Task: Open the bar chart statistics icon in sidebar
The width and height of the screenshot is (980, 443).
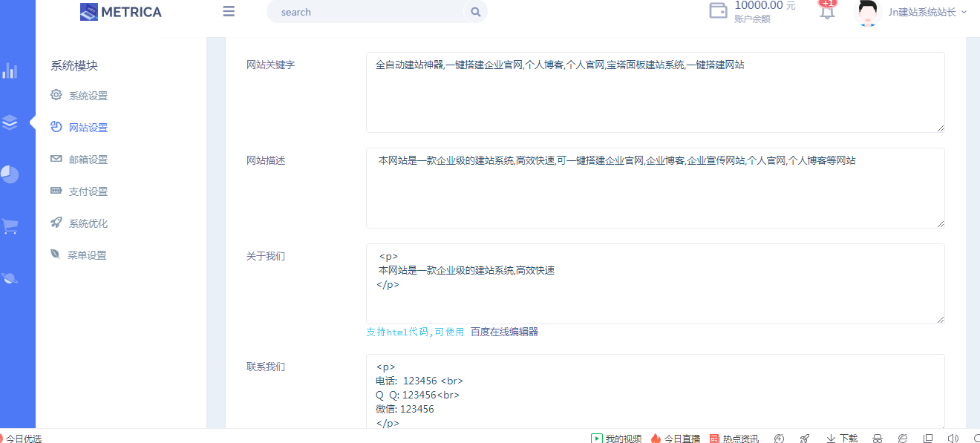Action: click(11, 70)
